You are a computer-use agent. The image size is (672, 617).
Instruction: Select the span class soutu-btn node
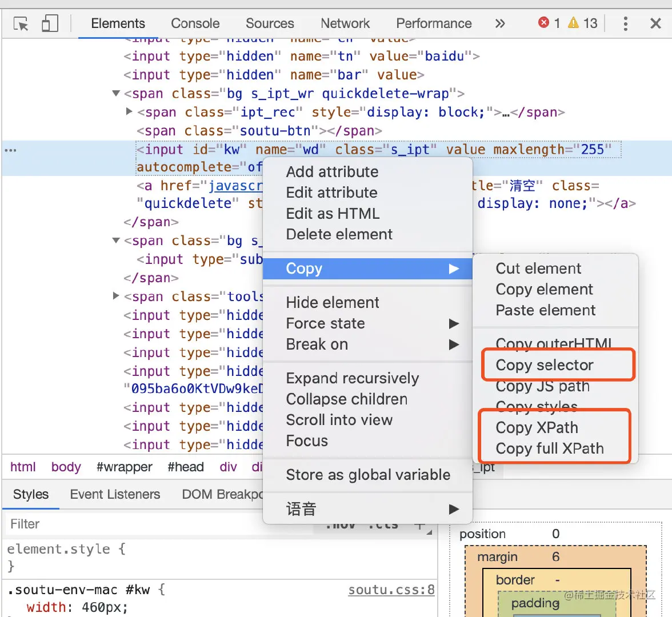pyautogui.click(x=259, y=131)
